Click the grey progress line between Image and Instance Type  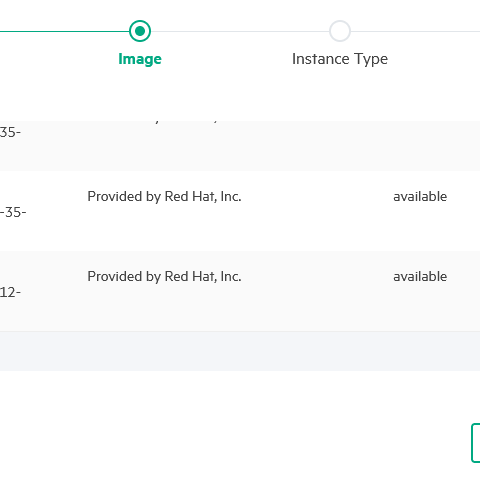(x=240, y=31)
